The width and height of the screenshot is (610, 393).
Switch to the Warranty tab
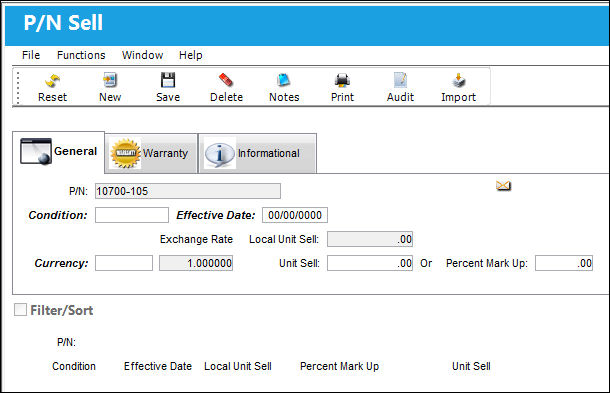pos(151,153)
